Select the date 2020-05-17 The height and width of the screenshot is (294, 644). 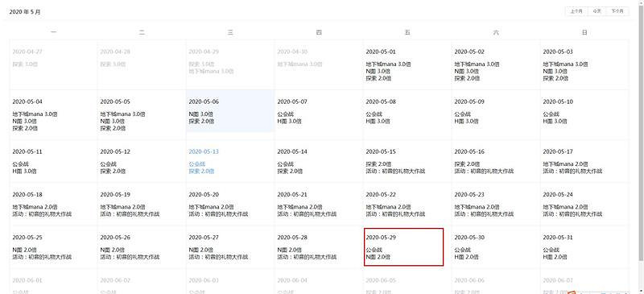tap(558, 151)
